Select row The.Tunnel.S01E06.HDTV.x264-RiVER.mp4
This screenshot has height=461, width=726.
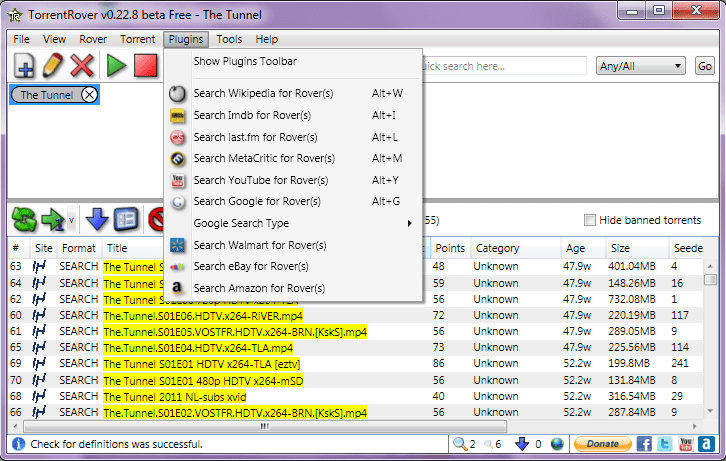pyautogui.click(x=355, y=316)
